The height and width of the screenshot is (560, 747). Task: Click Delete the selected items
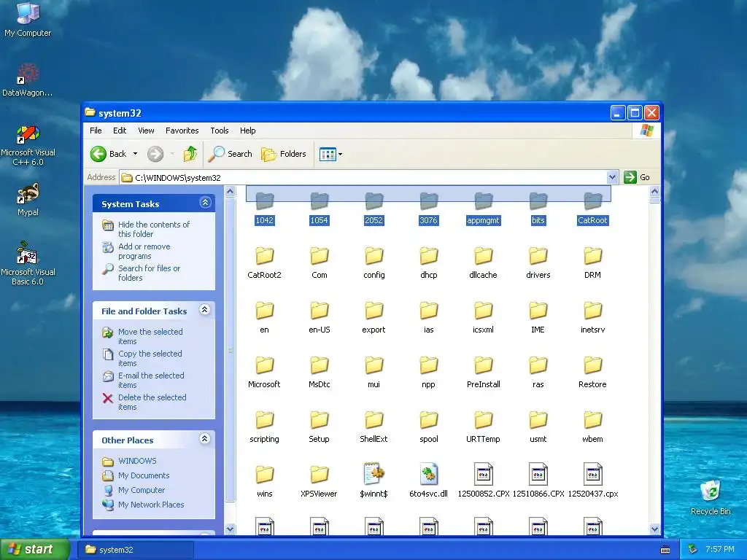coord(152,402)
